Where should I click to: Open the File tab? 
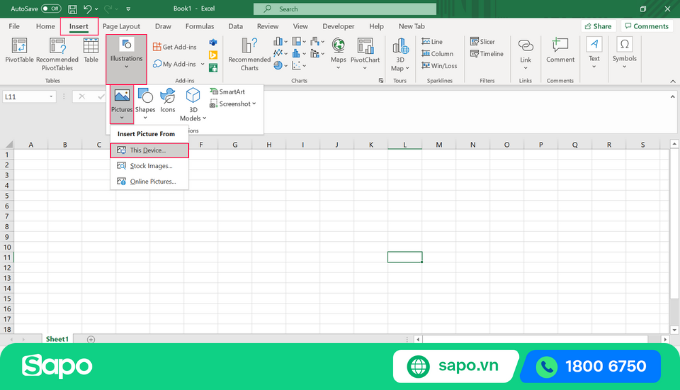pos(14,26)
